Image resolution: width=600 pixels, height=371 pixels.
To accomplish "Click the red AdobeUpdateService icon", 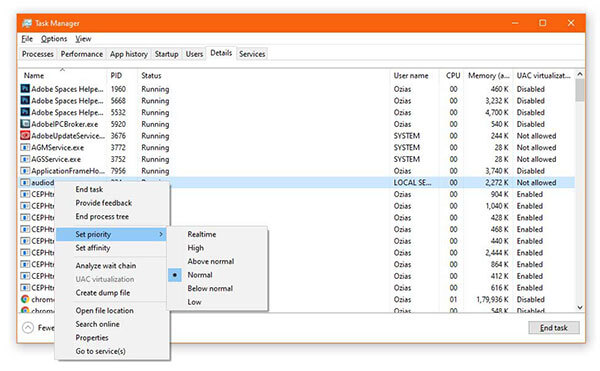I will pos(25,136).
